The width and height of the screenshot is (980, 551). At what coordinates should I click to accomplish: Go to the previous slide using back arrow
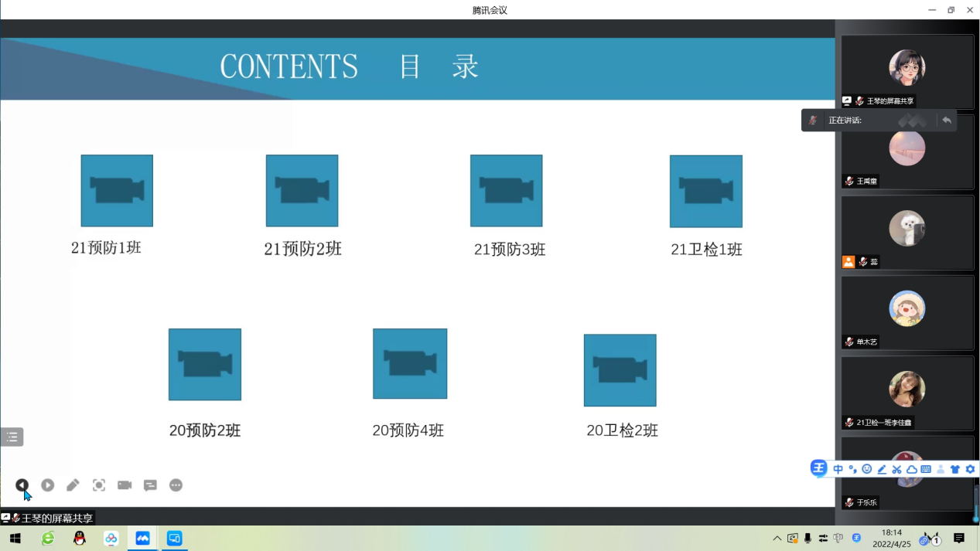point(22,485)
